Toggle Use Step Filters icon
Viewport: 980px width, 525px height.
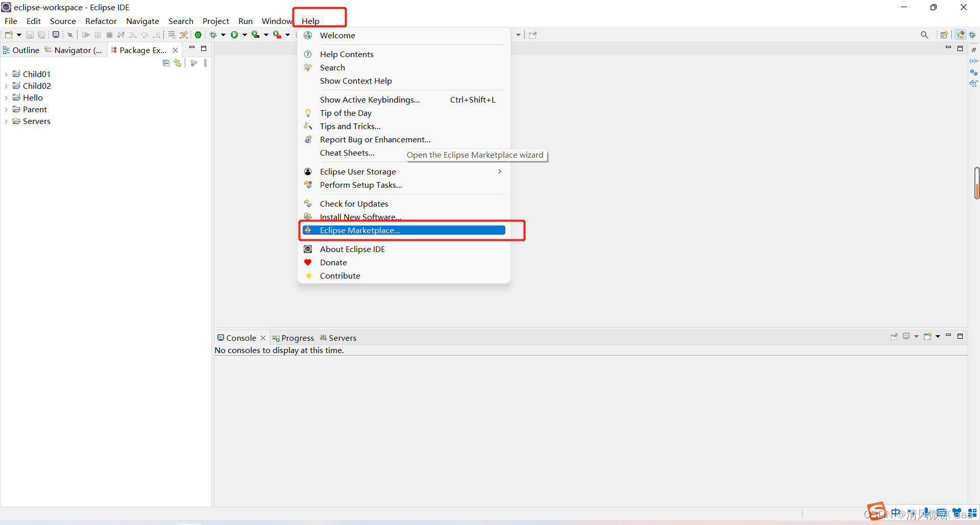pos(184,35)
